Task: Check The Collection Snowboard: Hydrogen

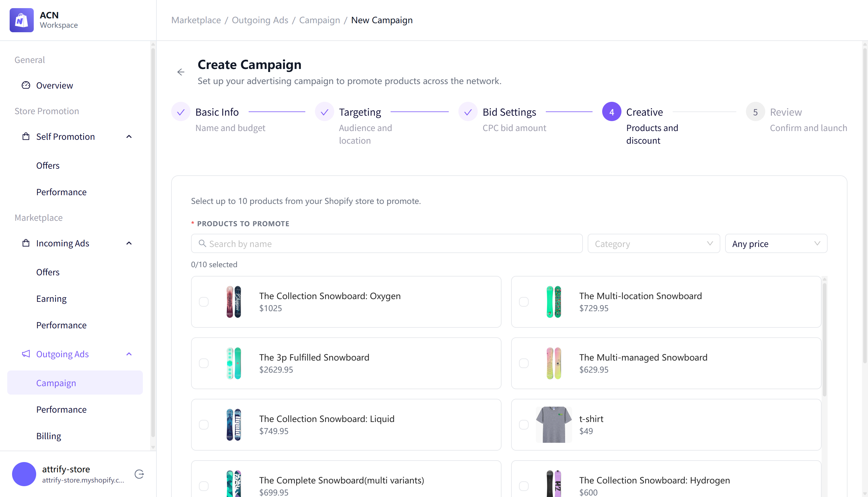Action: [524, 486]
